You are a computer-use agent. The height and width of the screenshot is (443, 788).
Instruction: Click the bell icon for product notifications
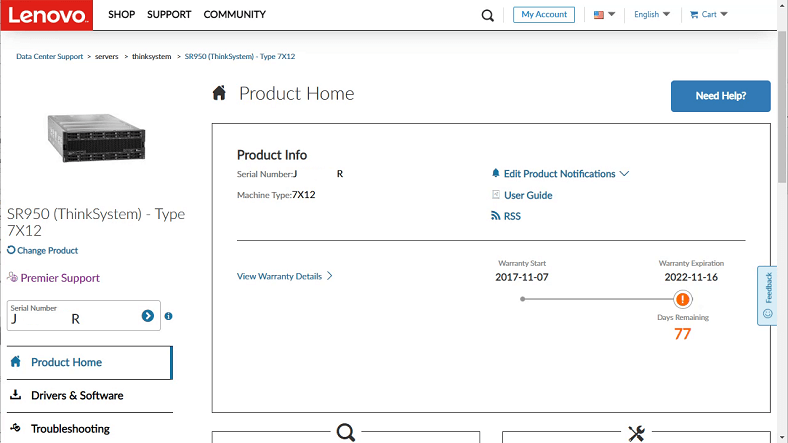[x=496, y=173]
